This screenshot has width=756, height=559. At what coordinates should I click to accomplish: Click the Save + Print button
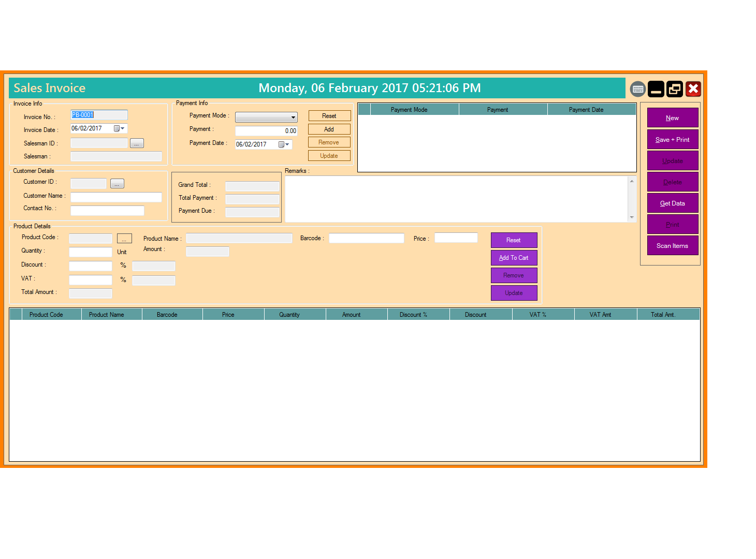click(672, 139)
